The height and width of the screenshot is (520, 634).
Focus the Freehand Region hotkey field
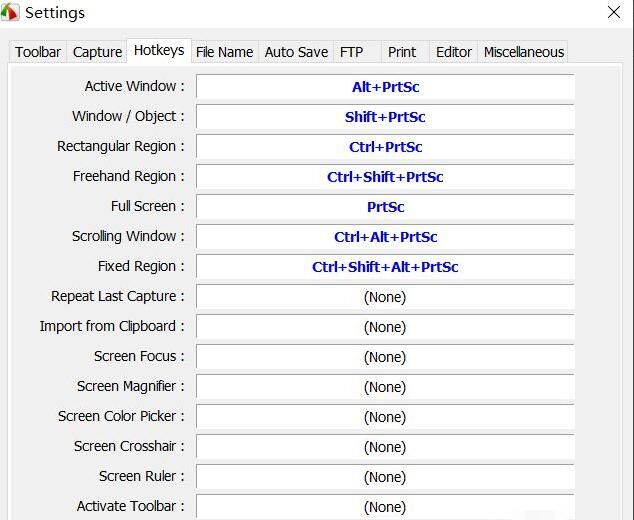coord(385,177)
